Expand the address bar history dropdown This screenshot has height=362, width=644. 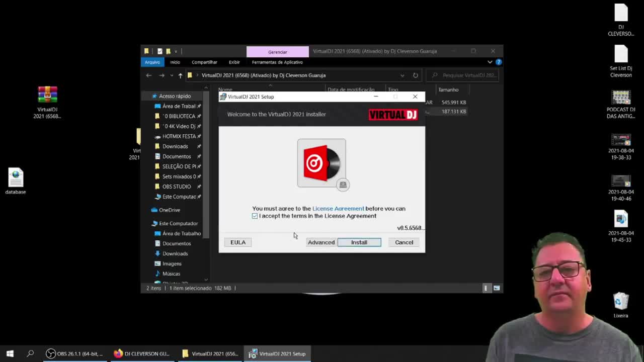[x=402, y=75]
